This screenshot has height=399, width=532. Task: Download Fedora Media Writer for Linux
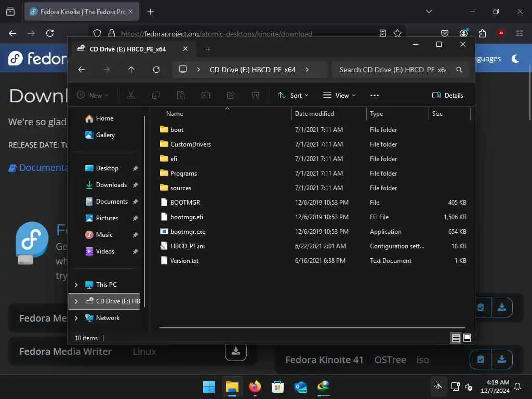[236, 352]
